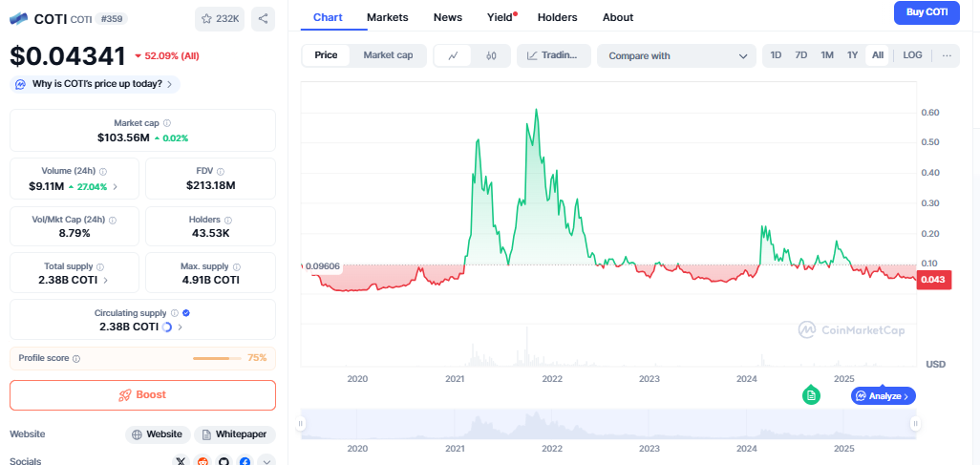Open the share icon button
980x465 pixels.
[263, 19]
